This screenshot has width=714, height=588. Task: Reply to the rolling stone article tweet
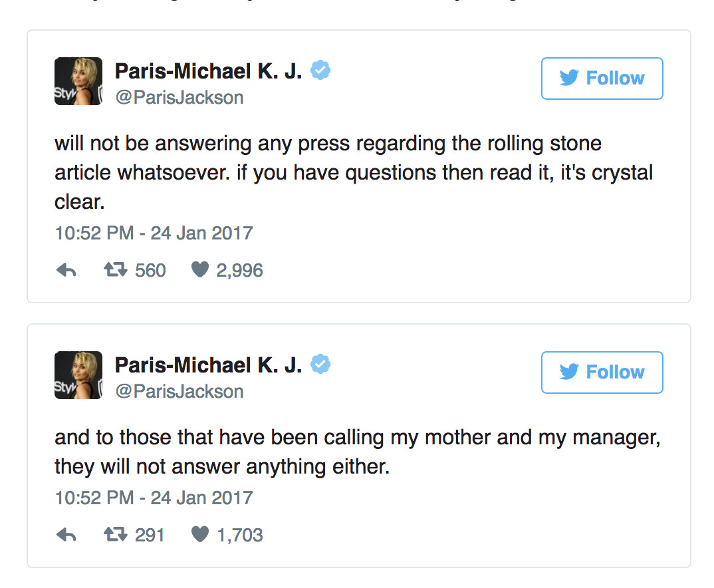(66, 271)
